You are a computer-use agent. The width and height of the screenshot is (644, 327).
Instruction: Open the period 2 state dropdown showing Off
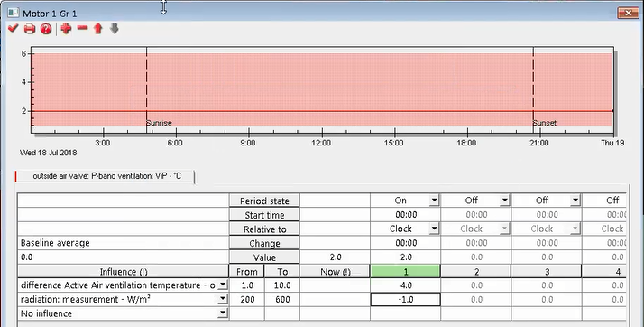pyautogui.click(x=504, y=201)
